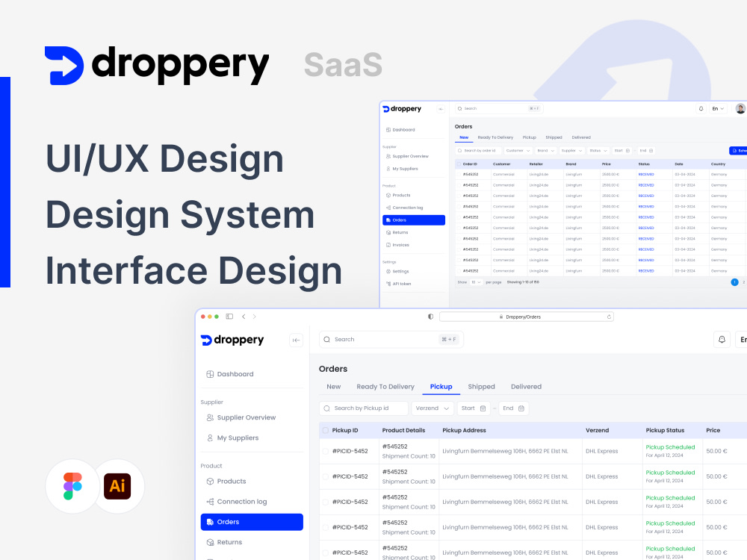Click End calendar icon in front window filter
Image resolution: width=747 pixels, height=560 pixels.
(521, 408)
